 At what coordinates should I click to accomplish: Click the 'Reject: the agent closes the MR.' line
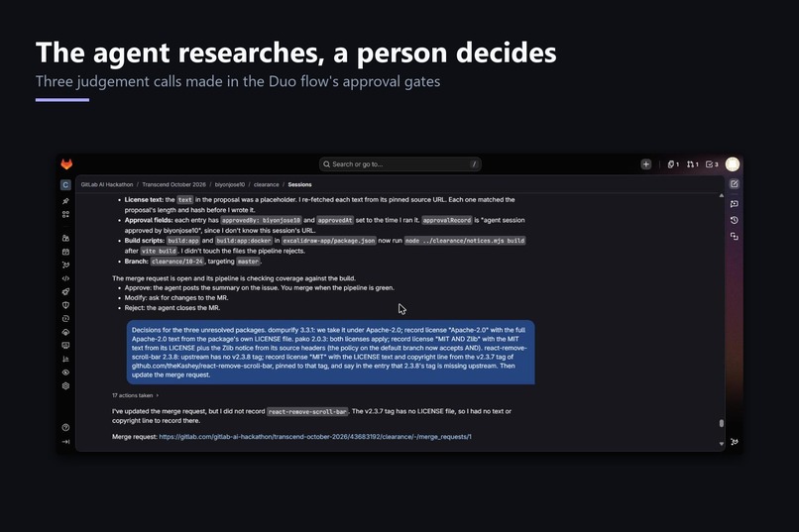point(172,308)
